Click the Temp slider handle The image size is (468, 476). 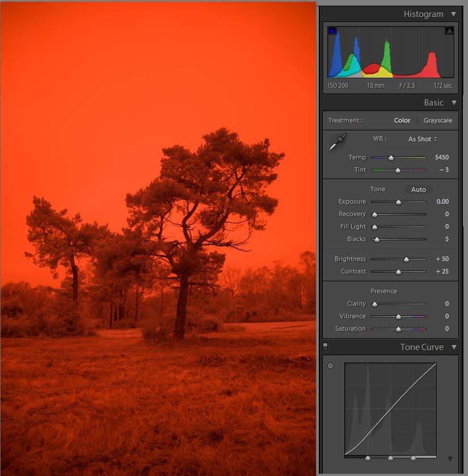point(391,158)
